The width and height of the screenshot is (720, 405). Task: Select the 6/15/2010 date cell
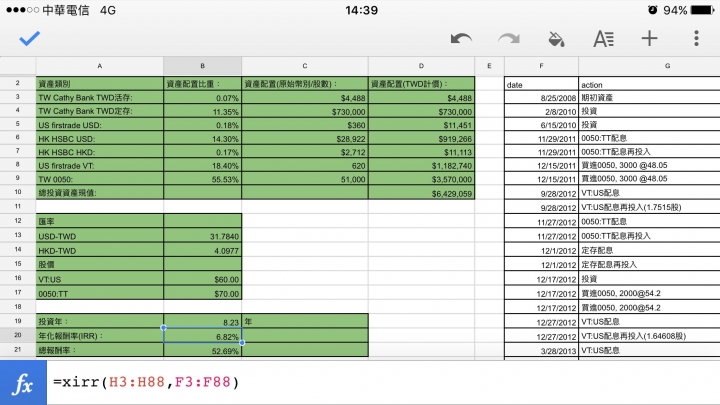click(541, 125)
